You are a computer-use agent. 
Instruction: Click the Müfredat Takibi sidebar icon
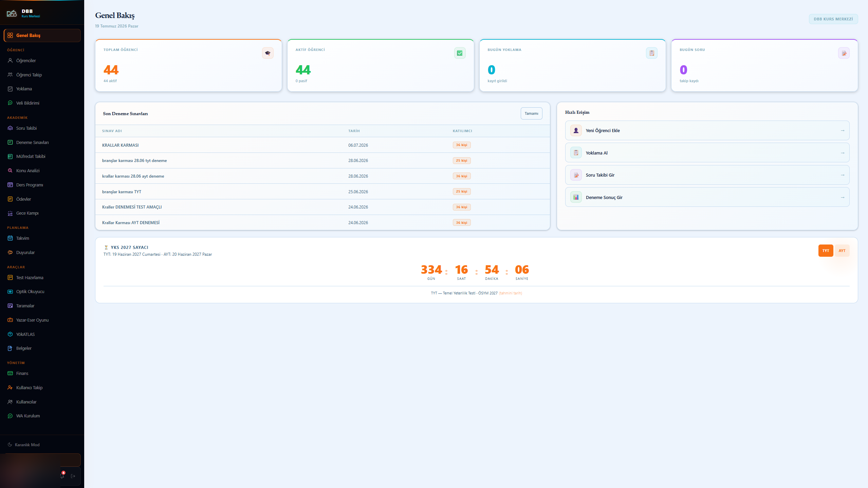tap(10, 156)
